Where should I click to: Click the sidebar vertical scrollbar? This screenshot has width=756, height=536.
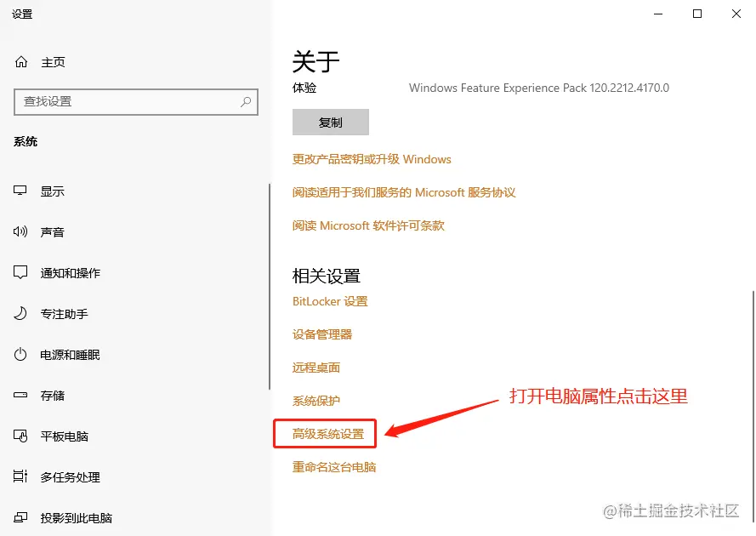(x=270, y=287)
